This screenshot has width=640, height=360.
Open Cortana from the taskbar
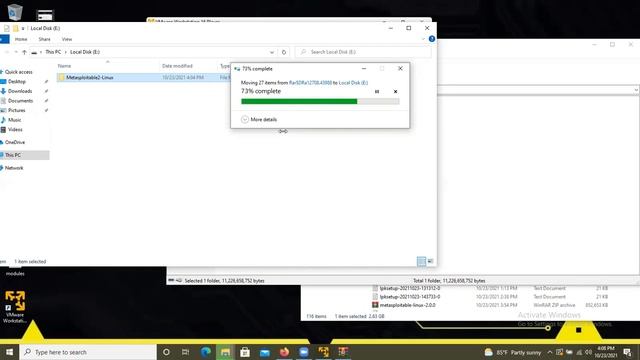point(166,352)
